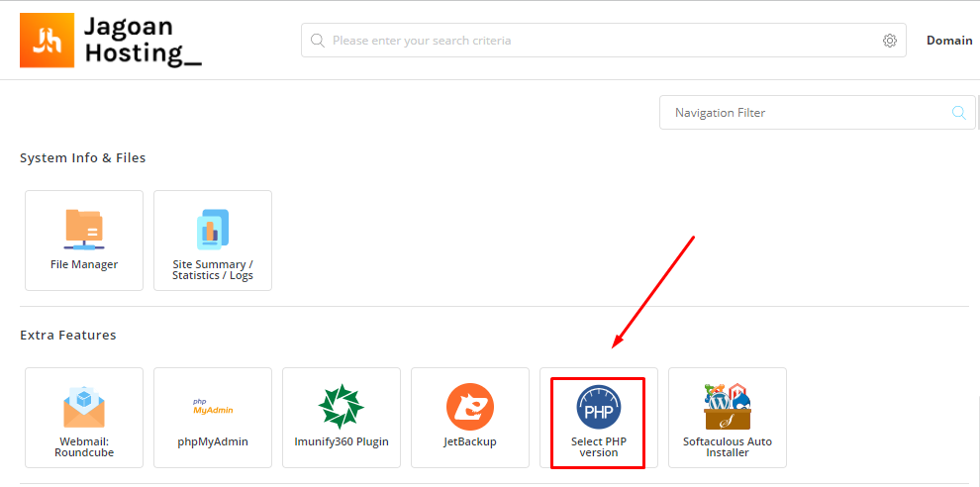Launch the phpMyAdmin icon
980x487 pixels.
pos(213,407)
